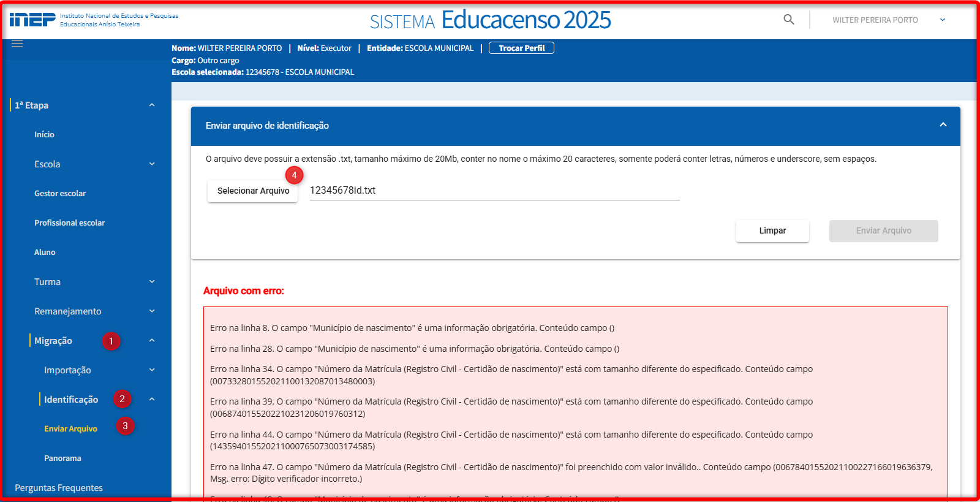Click the Importação sidebar label
980x502 pixels.
(x=67, y=370)
